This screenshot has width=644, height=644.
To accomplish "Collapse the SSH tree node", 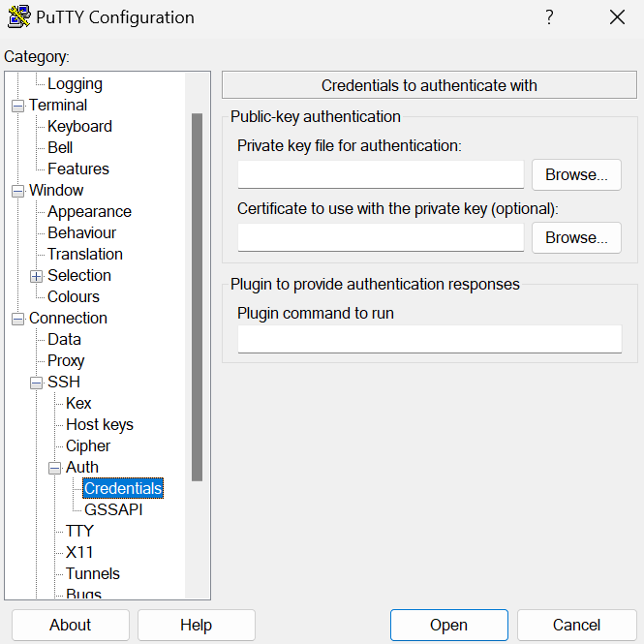I will coord(36,383).
